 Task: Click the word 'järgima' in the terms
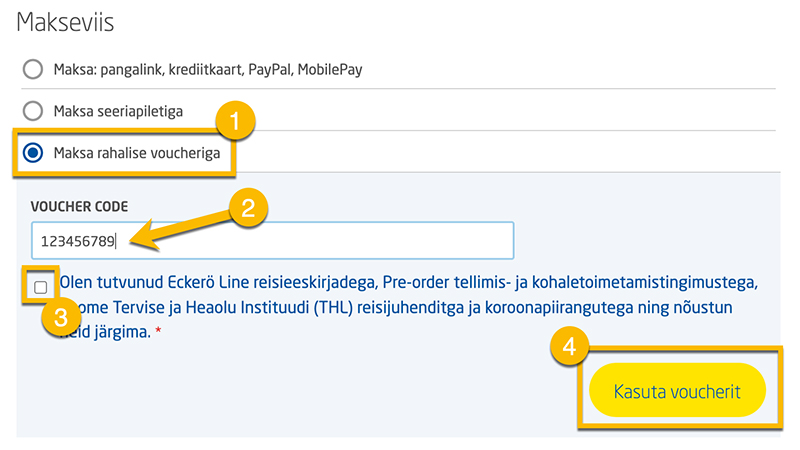121,332
